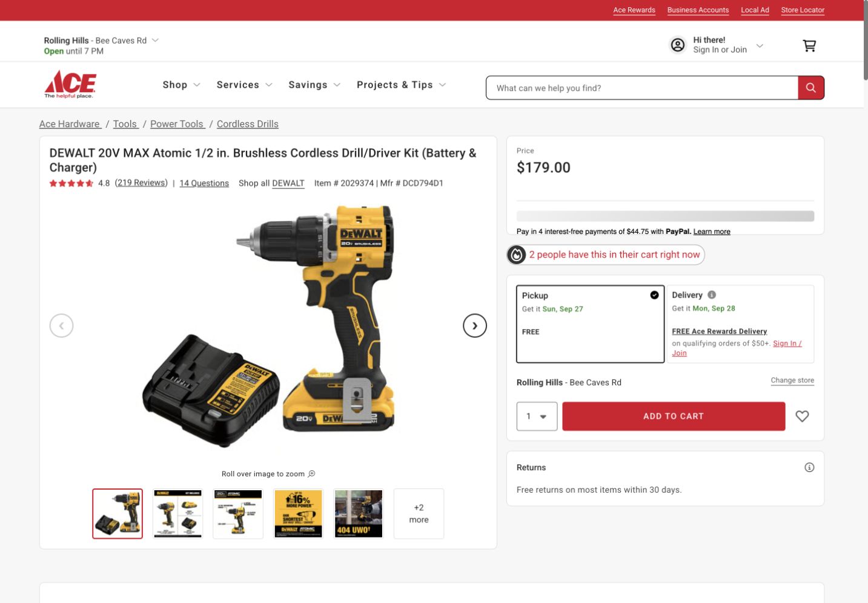Click the Ace Hardware logo
Image resolution: width=868 pixels, height=603 pixels.
click(70, 85)
